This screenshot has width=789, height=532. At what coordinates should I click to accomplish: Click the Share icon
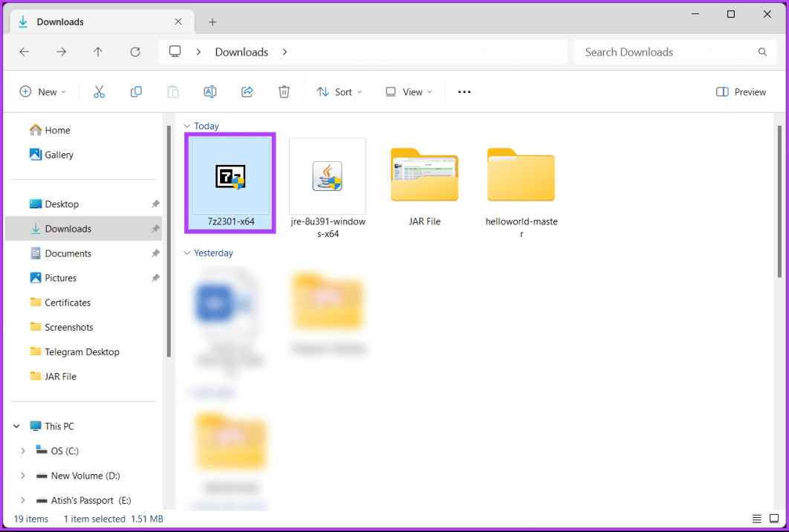coord(247,91)
